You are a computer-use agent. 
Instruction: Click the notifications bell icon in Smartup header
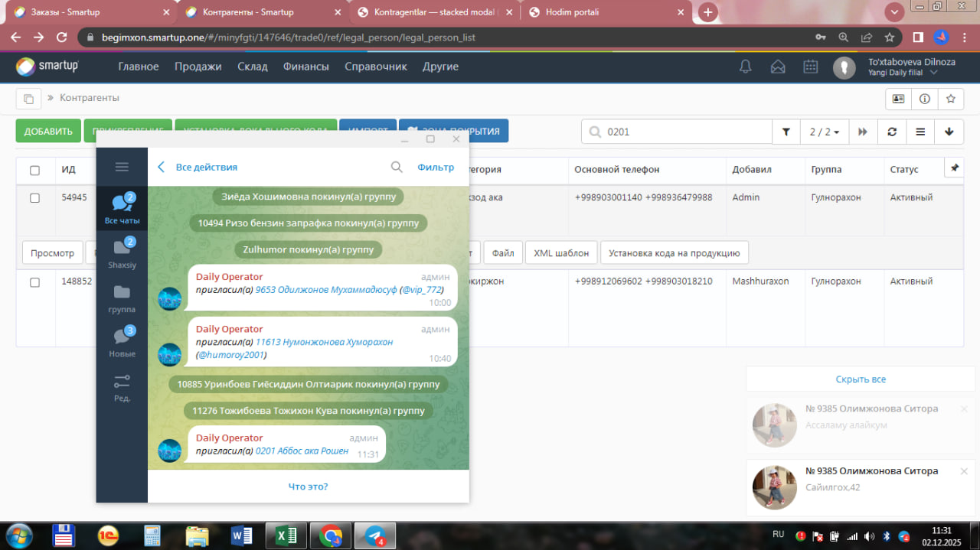[745, 67]
